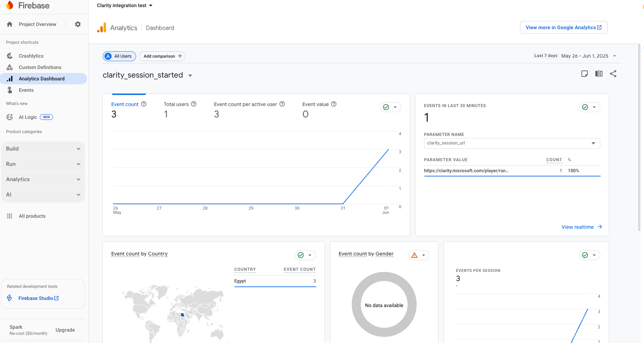Select Events in project shortcuts
644x343 pixels.
coord(26,90)
